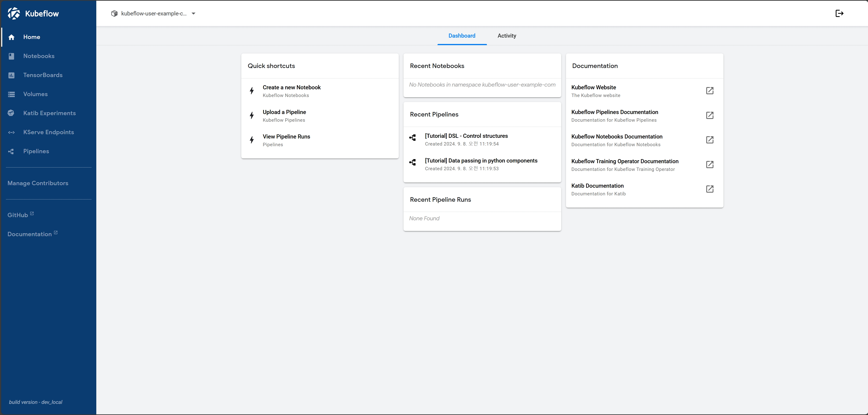This screenshot has height=415, width=868.
Task: Open [Tutorial] DSL - Control structures pipeline
Action: [466, 136]
